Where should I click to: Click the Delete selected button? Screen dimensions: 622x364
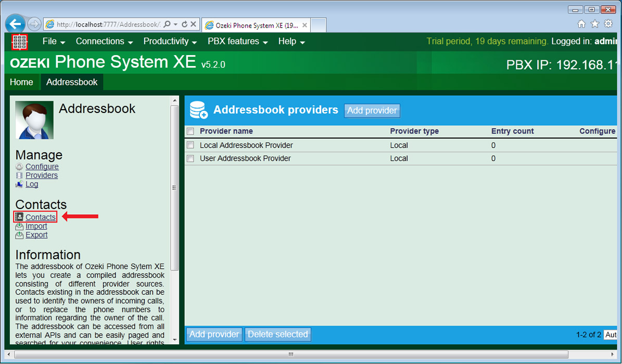(x=277, y=334)
